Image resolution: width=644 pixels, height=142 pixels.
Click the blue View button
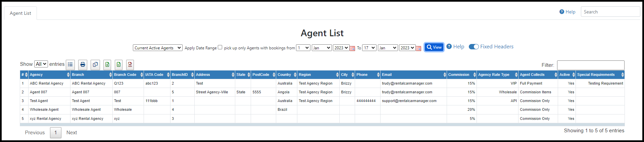[434, 47]
